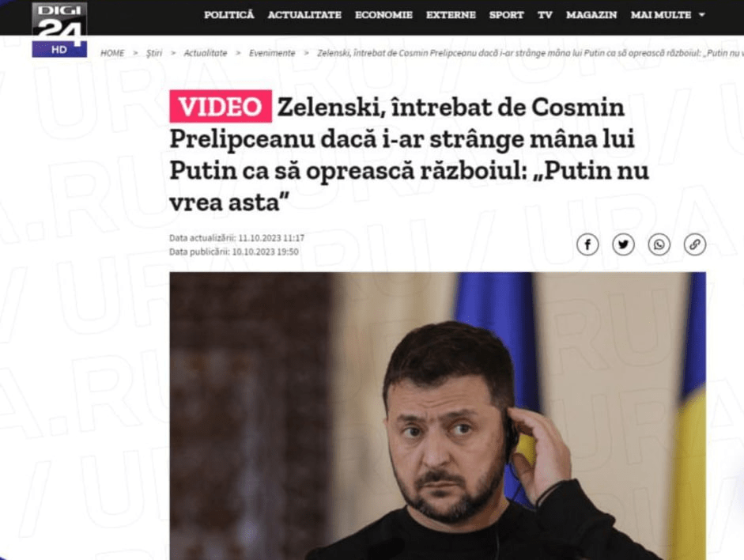The height and width of the screenshot is (560, 744).
Task: Go to the ECONOMIE section
Action: 384,15
